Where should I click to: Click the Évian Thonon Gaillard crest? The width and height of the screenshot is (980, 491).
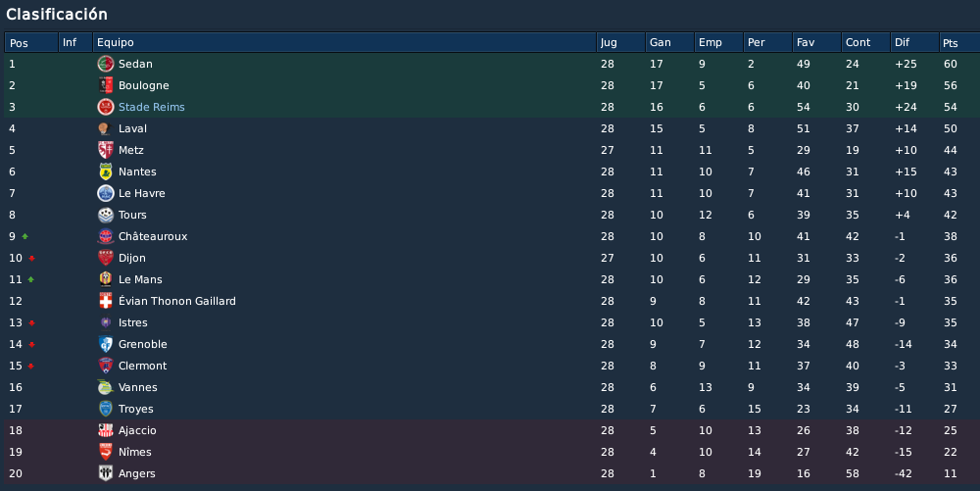coord(106,301)
